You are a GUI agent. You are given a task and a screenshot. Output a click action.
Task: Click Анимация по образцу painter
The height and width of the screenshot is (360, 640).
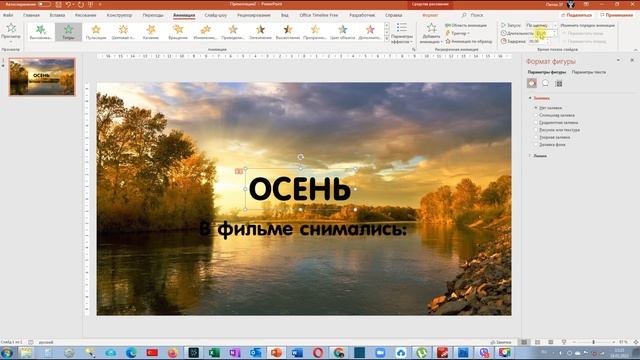(x=469, y=41)
